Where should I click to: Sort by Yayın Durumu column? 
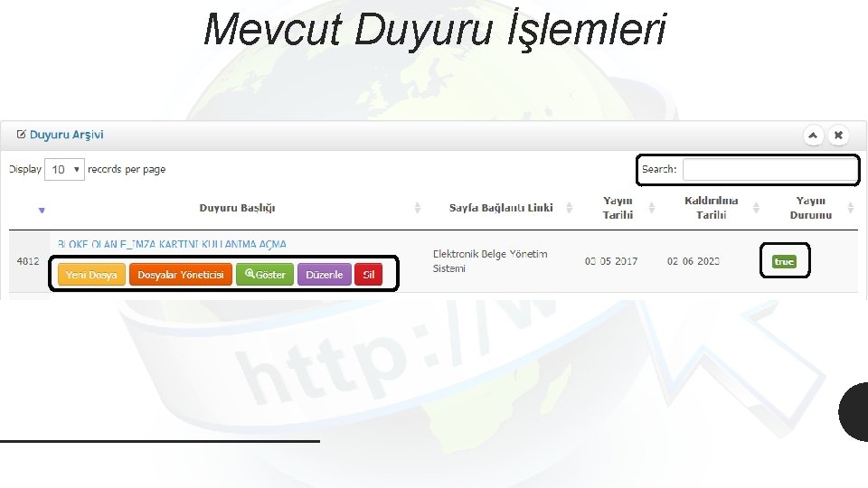click(x=810, y=208)
